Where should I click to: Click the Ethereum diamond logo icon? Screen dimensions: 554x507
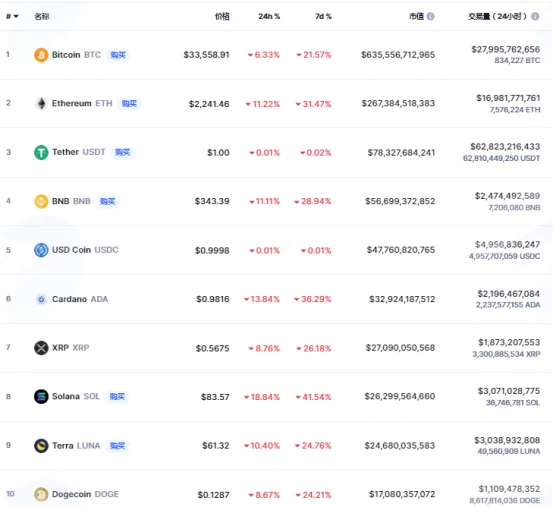41,104
